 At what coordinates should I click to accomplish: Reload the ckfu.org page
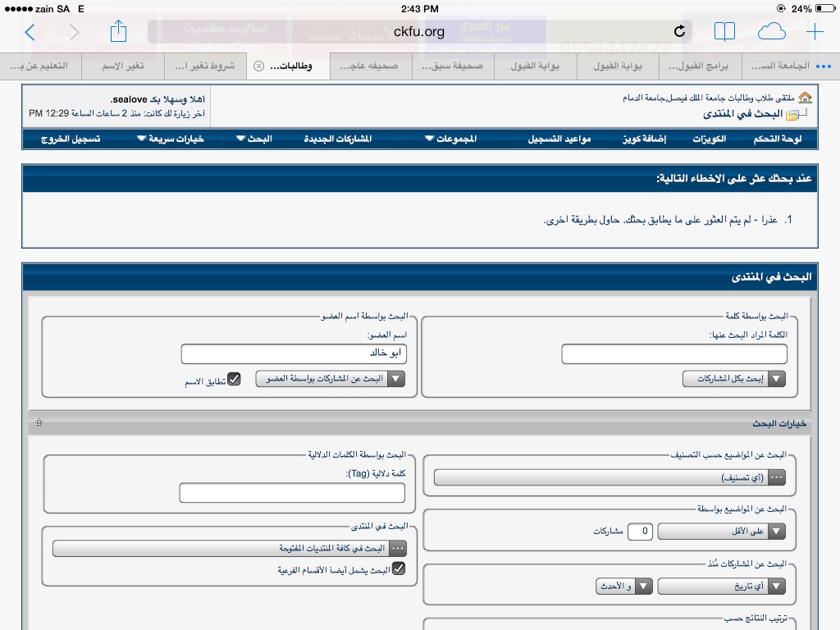pyautogui.click(x=679, y=32)
